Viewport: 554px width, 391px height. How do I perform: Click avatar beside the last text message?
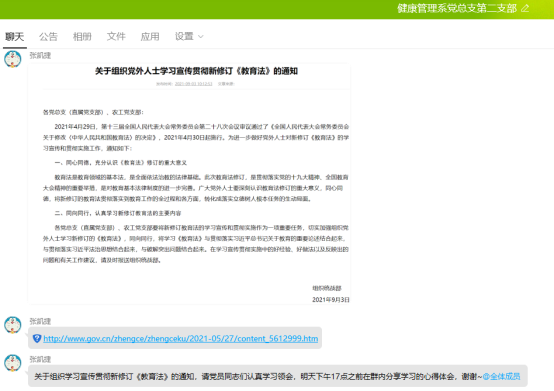coord(13,363)
